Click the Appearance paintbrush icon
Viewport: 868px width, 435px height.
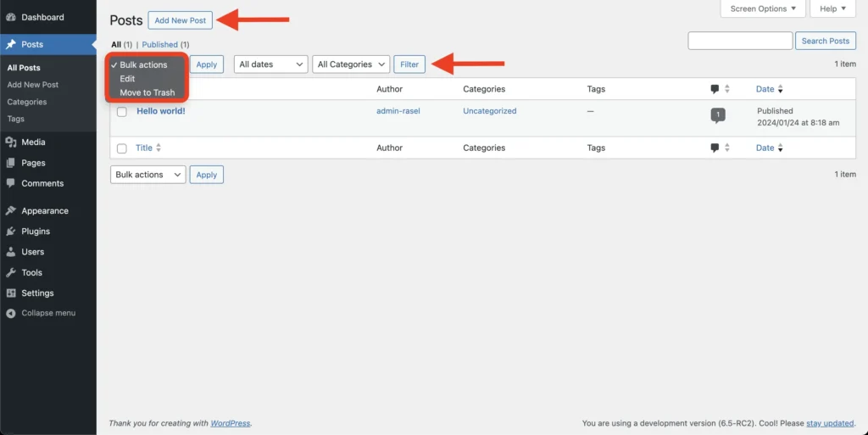(10, 211)
